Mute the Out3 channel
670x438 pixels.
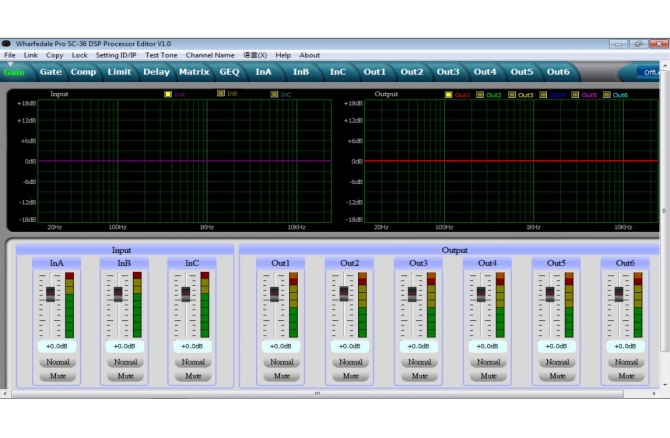pos(419,376)
